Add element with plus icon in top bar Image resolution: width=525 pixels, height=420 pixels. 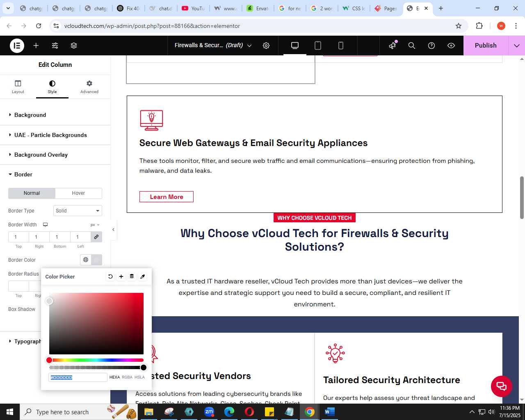[36, 46]
